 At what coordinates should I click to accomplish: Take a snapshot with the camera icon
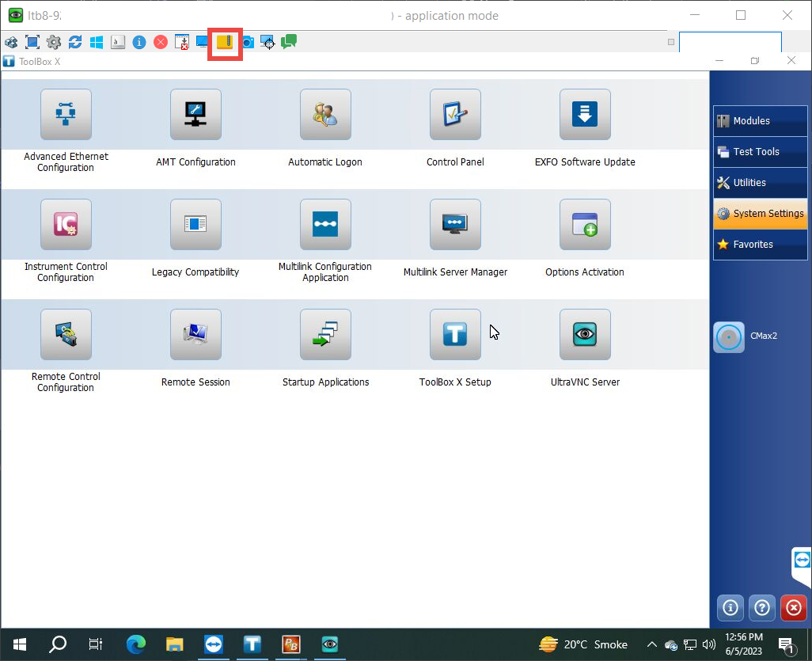[249, 42]
